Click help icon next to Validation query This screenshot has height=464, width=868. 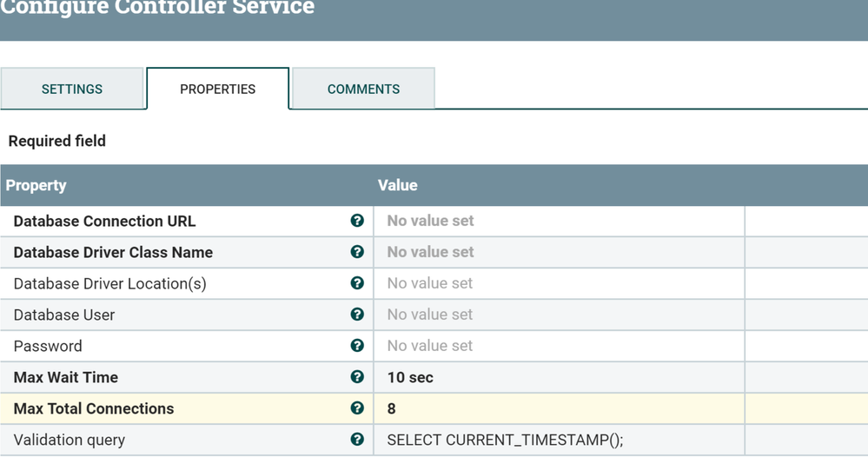tap(357, 440)
